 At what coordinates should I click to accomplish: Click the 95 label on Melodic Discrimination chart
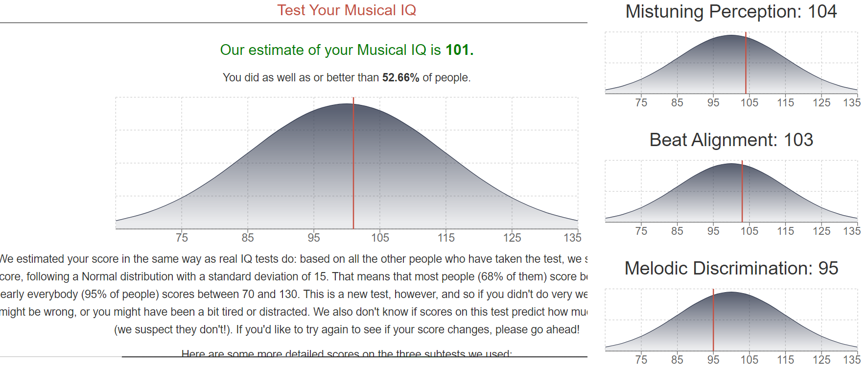(x=713, y=359)
